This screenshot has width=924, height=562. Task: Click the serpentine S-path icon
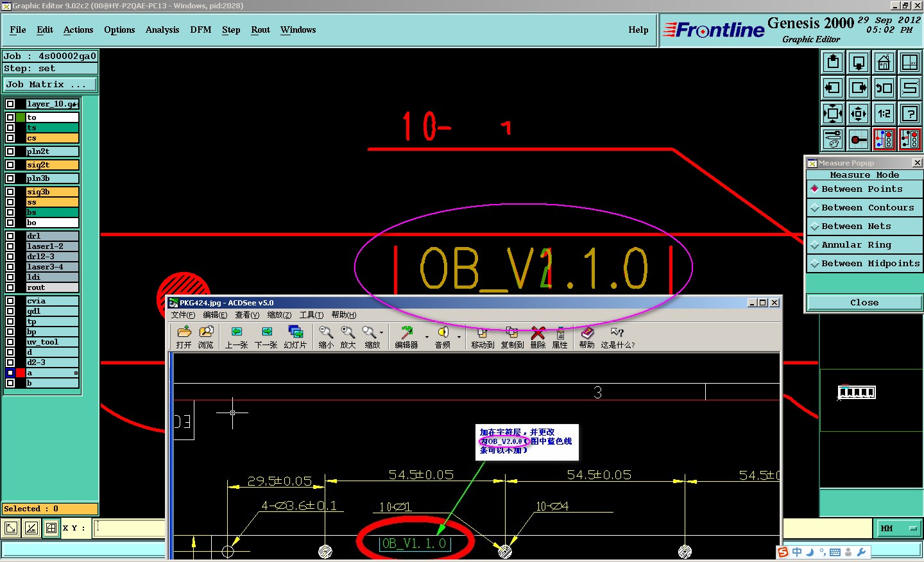pyautogui.click(x=910, y=88)
